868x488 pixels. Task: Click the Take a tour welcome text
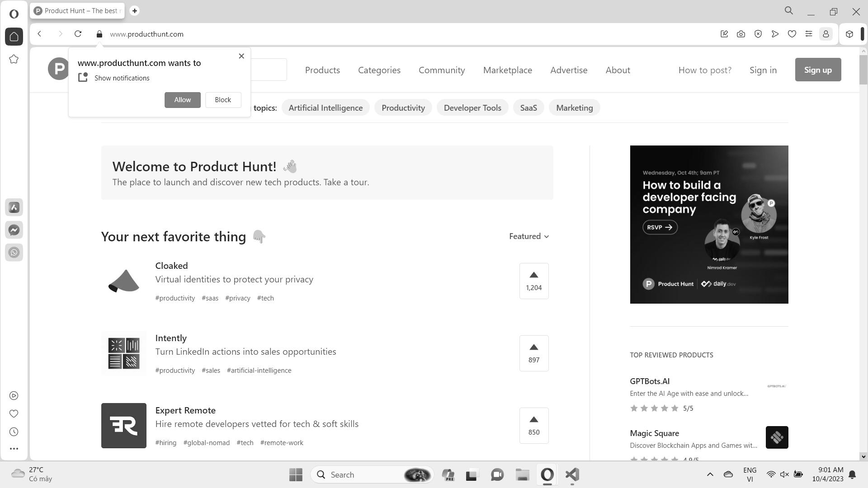346,182
